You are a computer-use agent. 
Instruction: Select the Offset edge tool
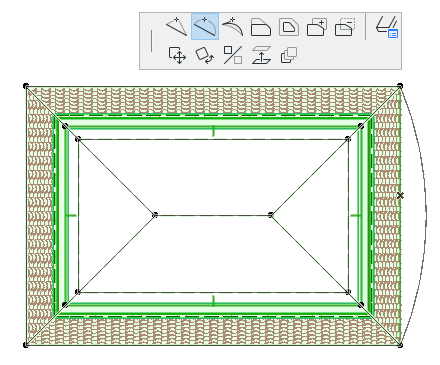(x=261, y=27)
